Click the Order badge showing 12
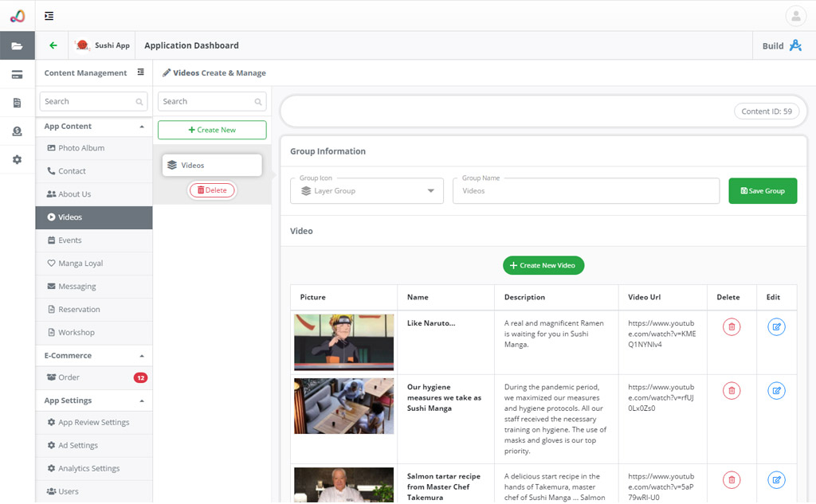Image resolution: width=816 pixels, height=504 pixels. (140, 378)
